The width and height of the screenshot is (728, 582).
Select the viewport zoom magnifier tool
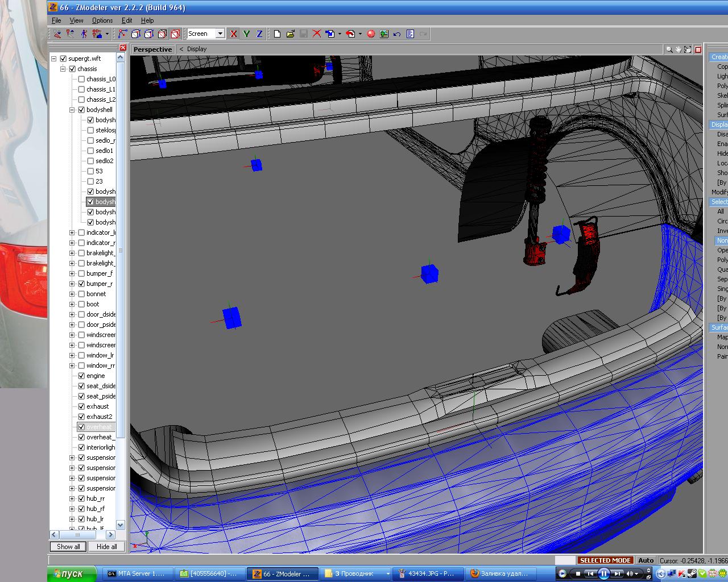coord(669,49)
